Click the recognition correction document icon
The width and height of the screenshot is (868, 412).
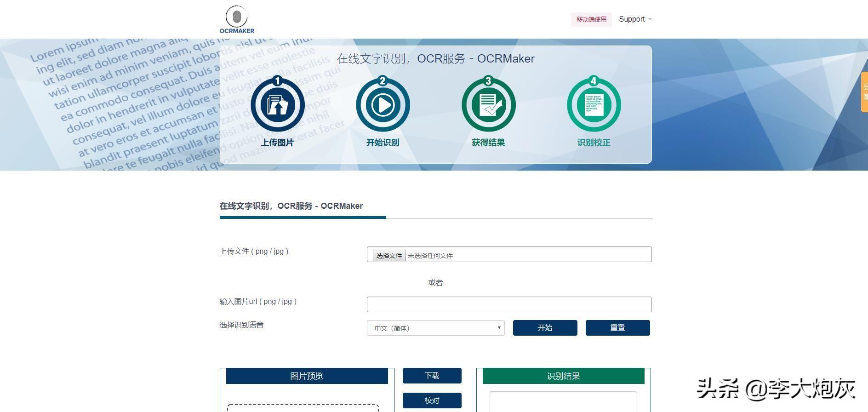594,105
